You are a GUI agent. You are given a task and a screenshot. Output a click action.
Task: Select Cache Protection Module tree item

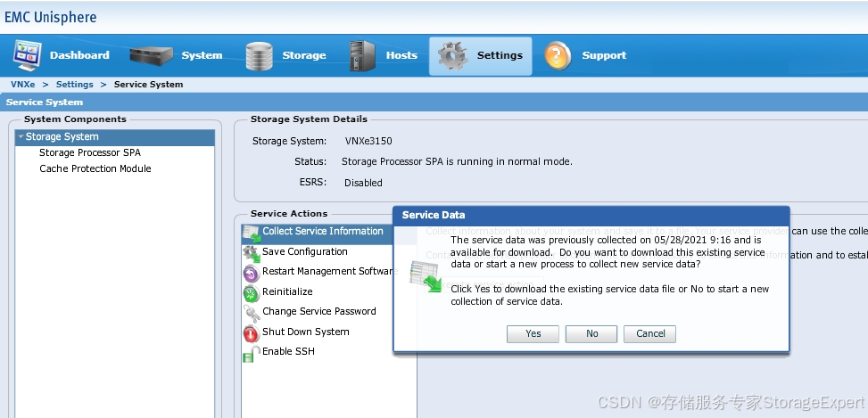(x=95, y=168)
